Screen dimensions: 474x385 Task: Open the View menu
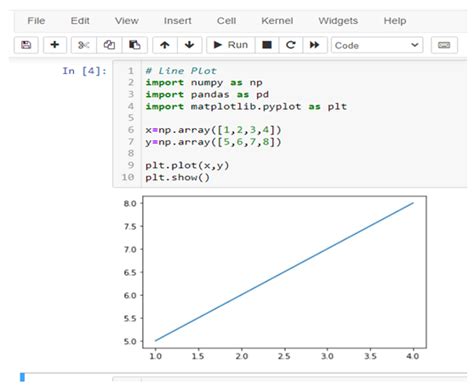[x=127, y=21]
